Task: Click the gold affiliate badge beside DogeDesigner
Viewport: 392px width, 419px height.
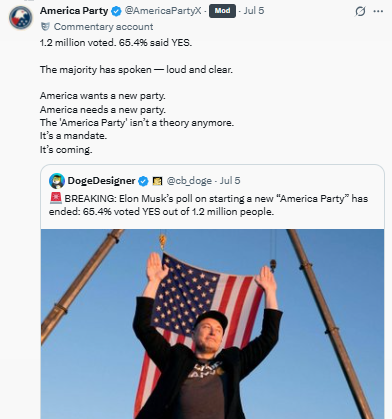Action: coord(157,181)
